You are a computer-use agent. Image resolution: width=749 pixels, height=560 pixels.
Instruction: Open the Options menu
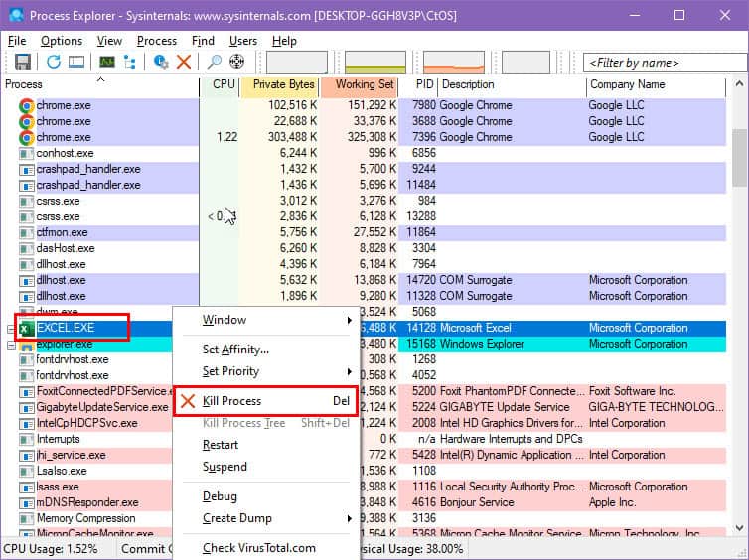(x=62, y=41)
